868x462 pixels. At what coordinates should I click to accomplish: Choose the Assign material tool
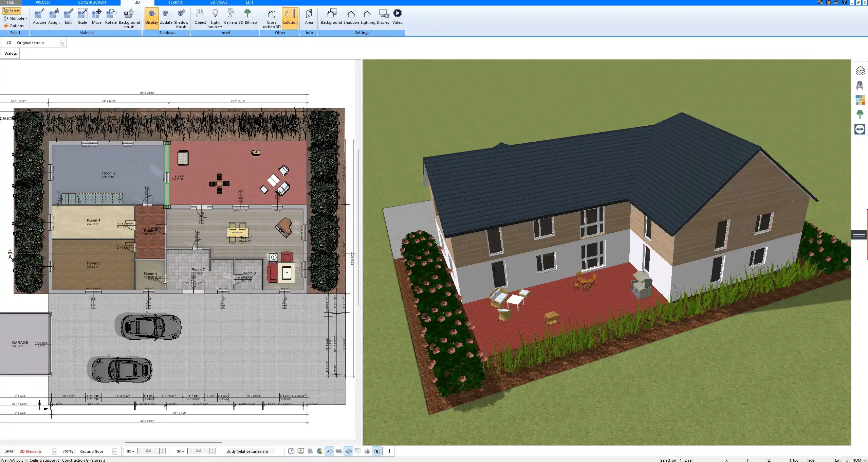tap(54, 17)
